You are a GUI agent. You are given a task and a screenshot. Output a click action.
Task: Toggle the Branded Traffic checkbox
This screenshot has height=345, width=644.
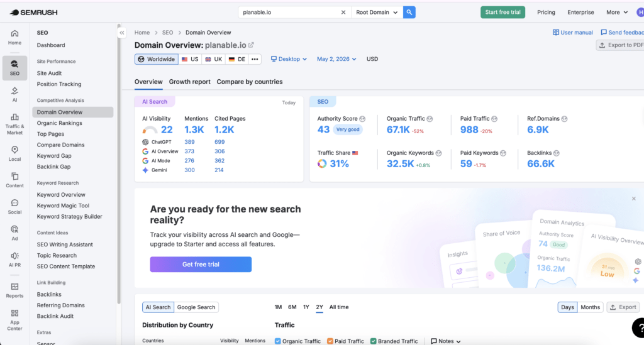(x=374, y=341)
